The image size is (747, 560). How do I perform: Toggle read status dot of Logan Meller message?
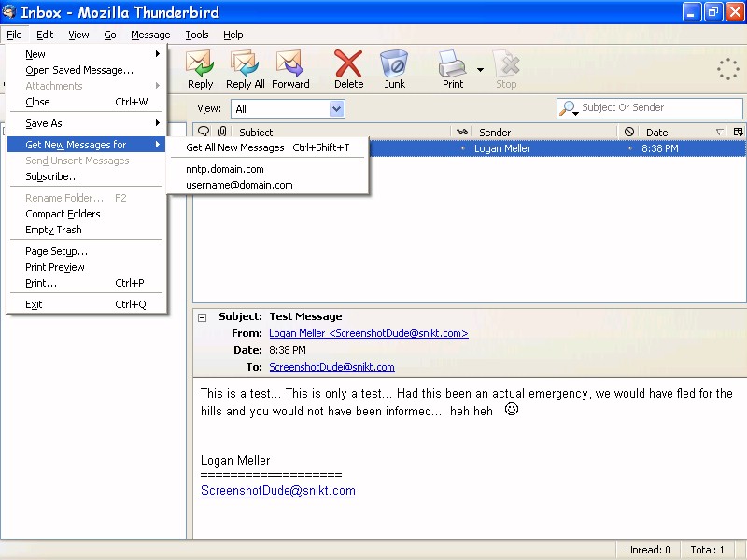[x=462, y=148]
